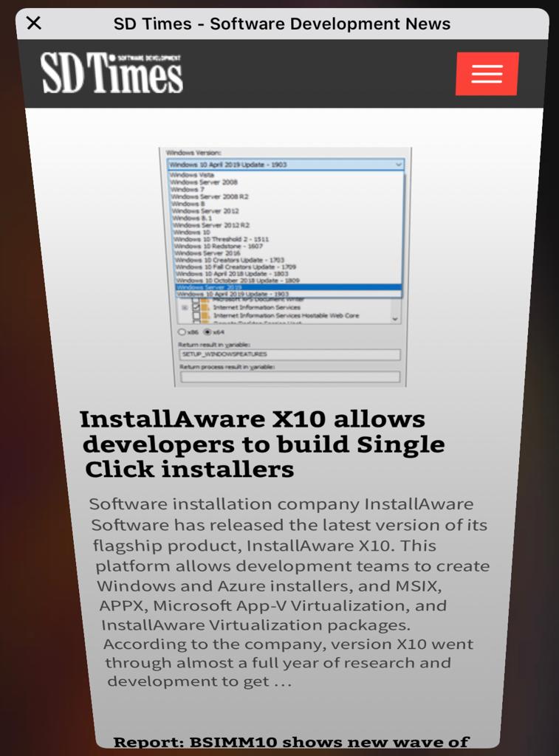Select the 'SD Times - Software Development News' title
Image resolution: width=559 pixels, height=756 pixels.
click(281, 24)
